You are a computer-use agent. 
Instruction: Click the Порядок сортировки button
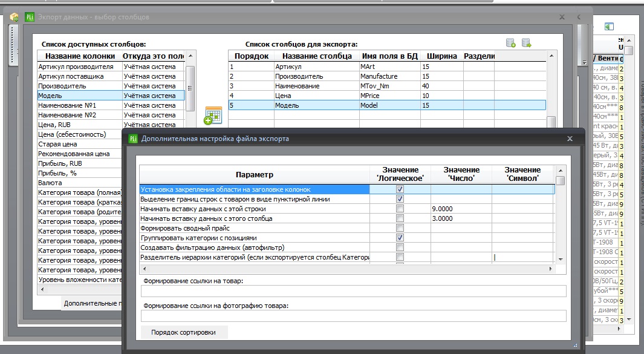point(184,332)
